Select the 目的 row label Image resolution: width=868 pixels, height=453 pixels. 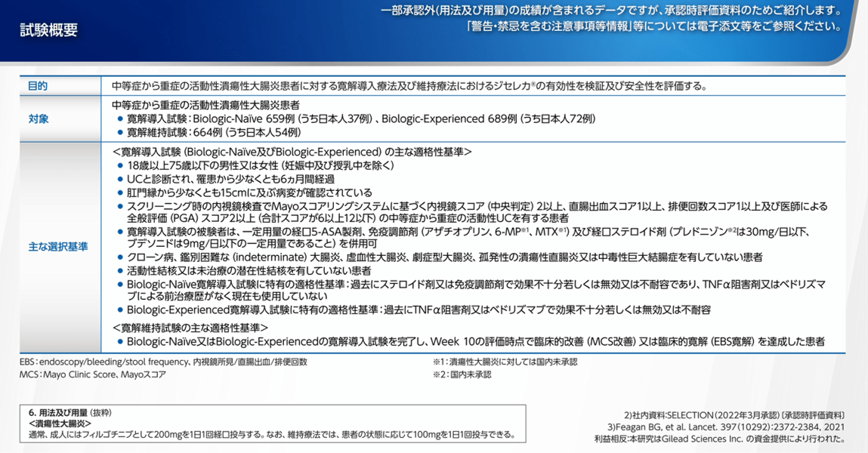pos(38,86)
